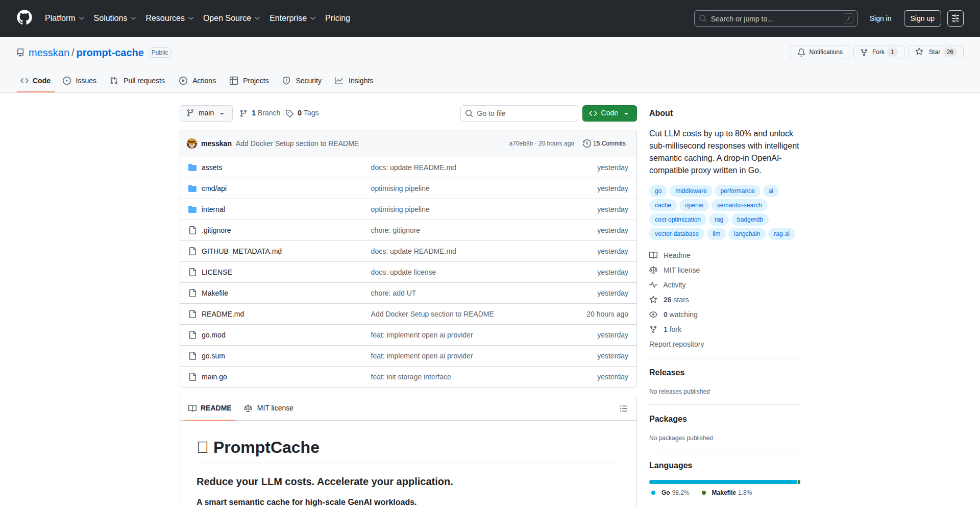
Task: Open the green Code dropdown
Action: click(609, 113)
